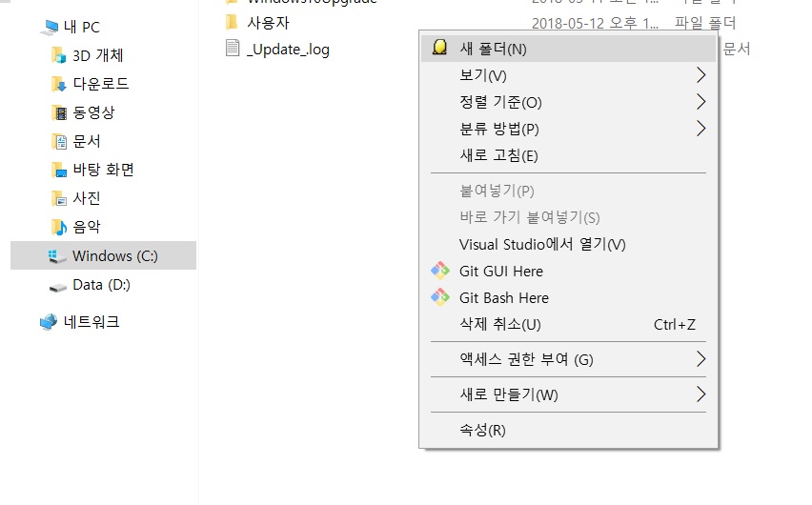The width and height of the screenshot is (812, 505).
Task: Open 속성(R) properties
Action: pos(568,430)
